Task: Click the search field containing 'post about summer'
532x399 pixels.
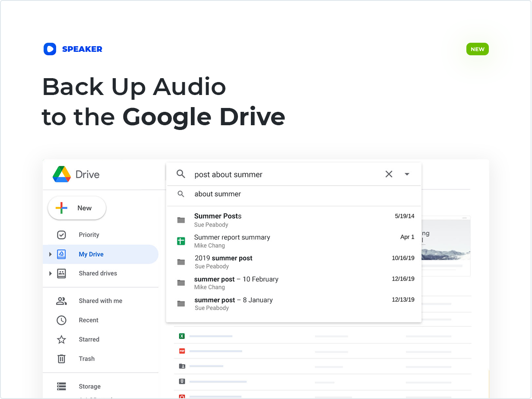Action: tap(294, 174)
